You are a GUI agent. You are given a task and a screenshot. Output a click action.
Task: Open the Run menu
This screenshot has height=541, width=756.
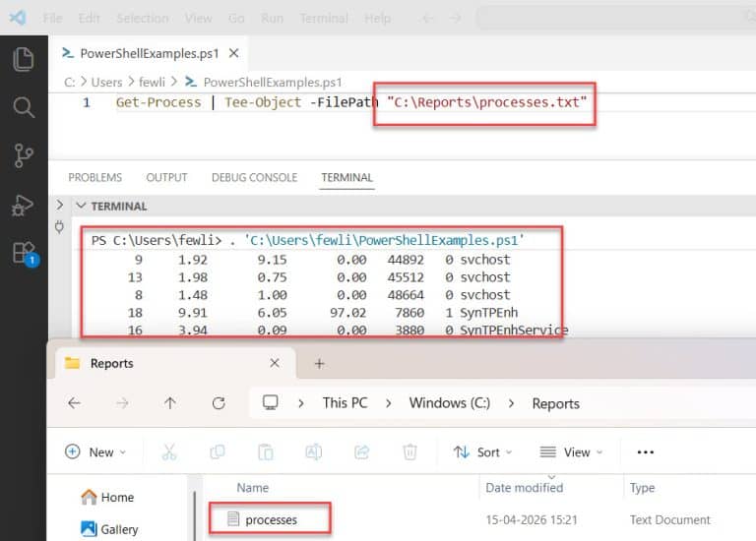[x=272, y=19]
